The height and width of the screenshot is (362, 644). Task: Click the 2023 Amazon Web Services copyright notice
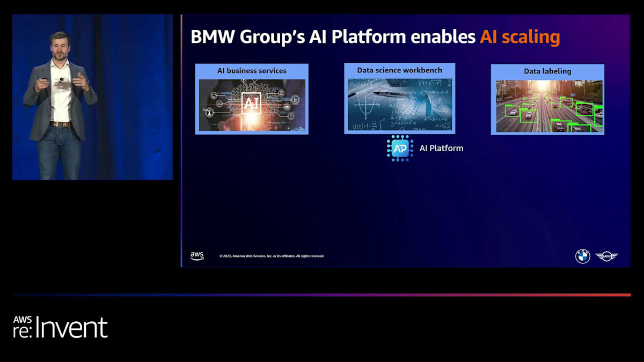click(272, 256)
